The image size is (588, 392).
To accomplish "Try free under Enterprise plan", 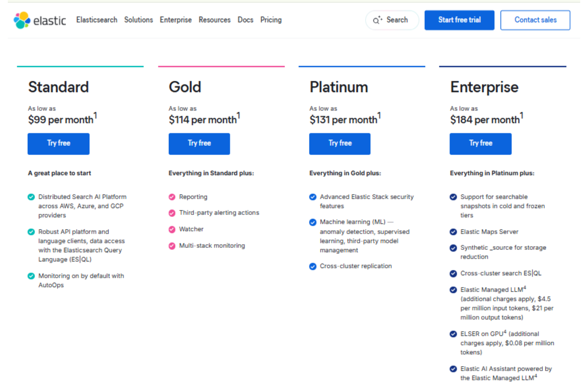I will click(480, 143).
